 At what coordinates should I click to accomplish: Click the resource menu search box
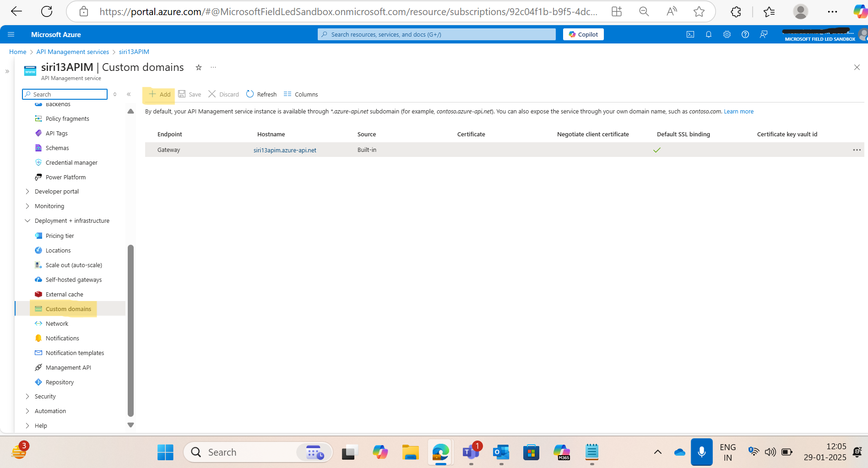click(65, 94)
